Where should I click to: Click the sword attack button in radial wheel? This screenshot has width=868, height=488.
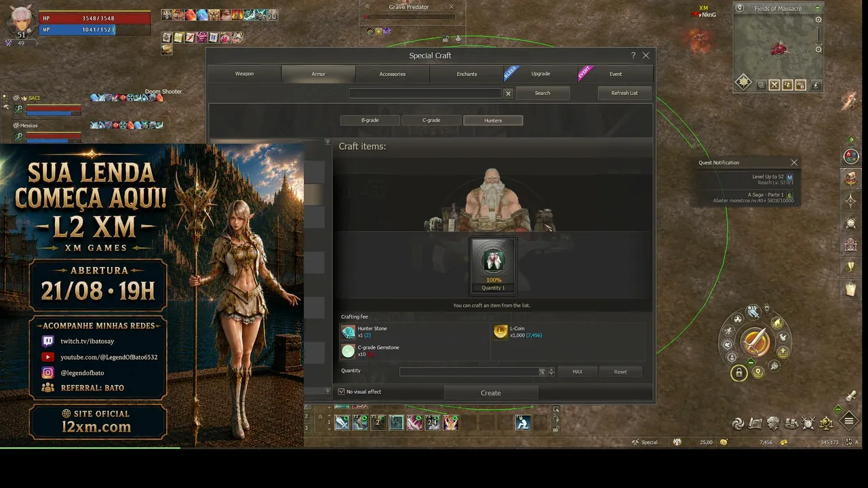(755, 342)
